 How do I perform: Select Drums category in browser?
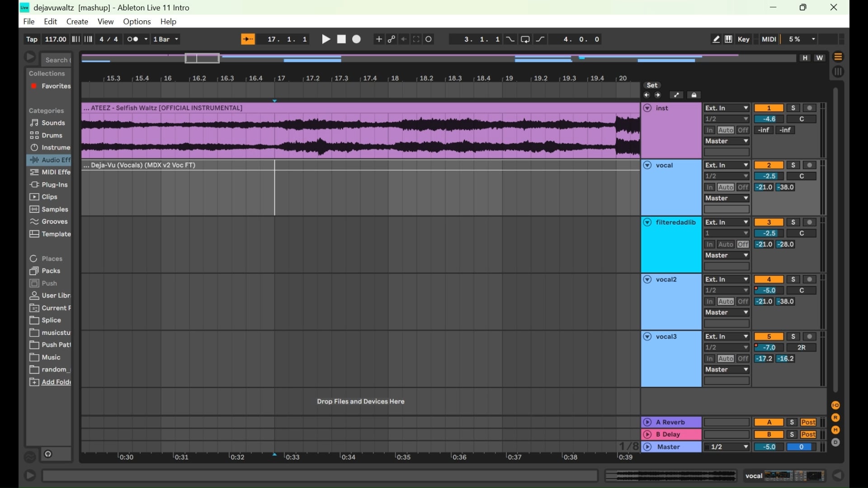[x=52, y=136]
